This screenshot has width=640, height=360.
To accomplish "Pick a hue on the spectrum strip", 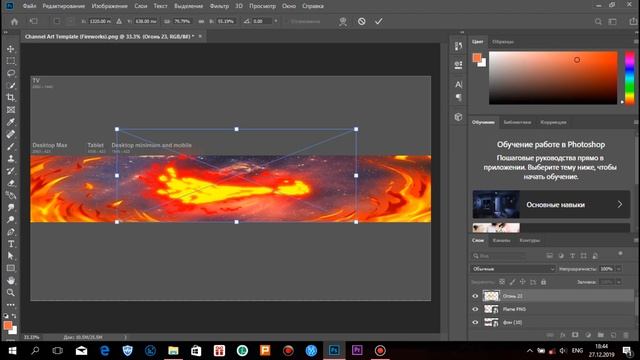I will click(630, 78).
